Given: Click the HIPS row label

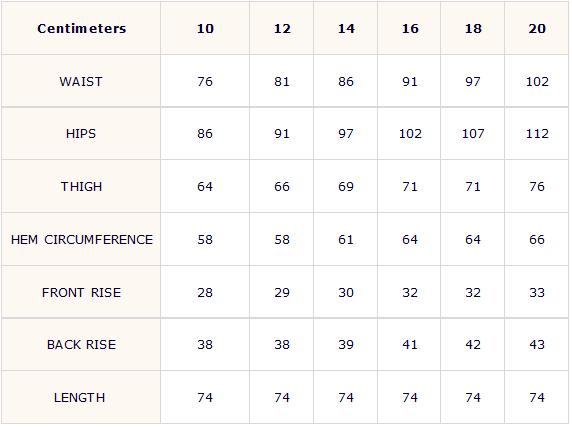Looking at the screenshot, I should pyautogui.click(x=81, y=133).
